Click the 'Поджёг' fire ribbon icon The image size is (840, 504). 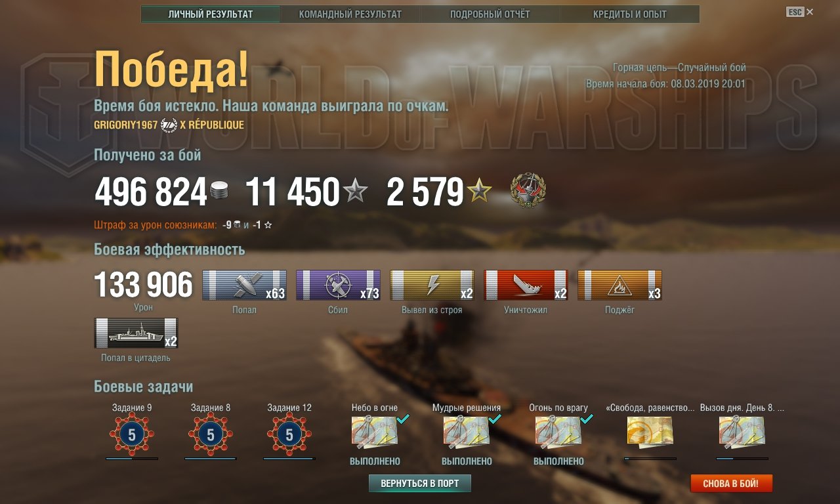[x=619, y=285]
